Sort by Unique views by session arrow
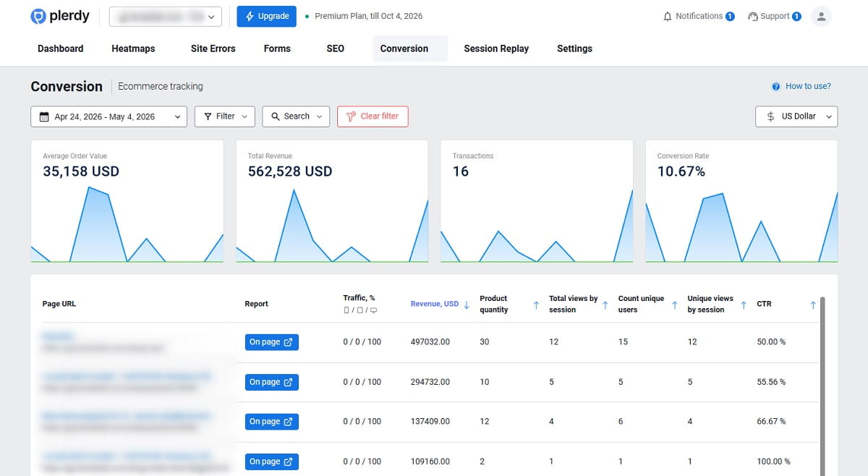 coord(744,305)
